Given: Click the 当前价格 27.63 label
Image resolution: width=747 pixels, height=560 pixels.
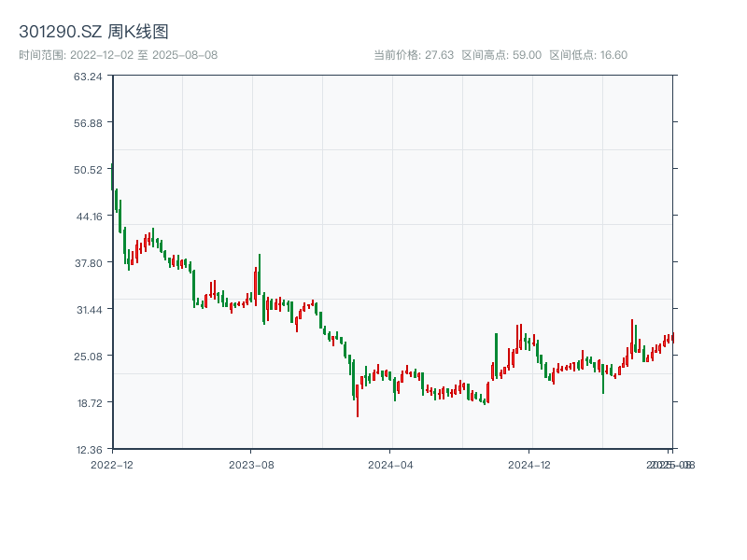Looking at the screenshot, I should coord(413,55).
